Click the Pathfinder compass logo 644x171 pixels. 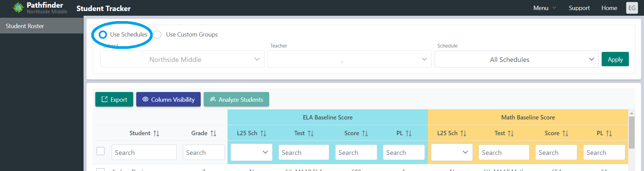18,7
